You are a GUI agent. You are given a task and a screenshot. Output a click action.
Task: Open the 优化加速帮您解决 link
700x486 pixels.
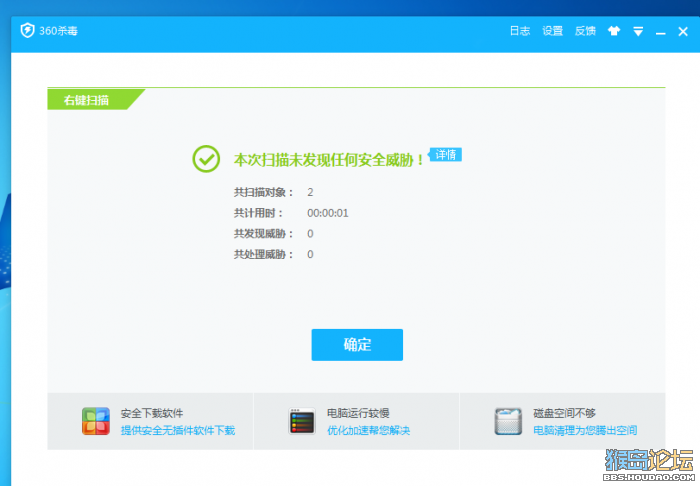368,430
